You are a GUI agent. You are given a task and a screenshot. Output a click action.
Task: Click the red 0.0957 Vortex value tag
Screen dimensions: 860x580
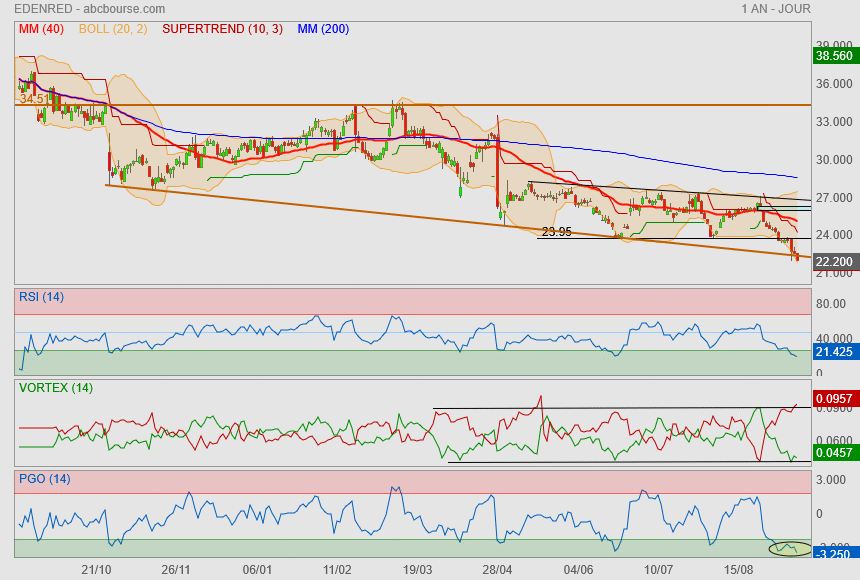[x=834, y=399]
